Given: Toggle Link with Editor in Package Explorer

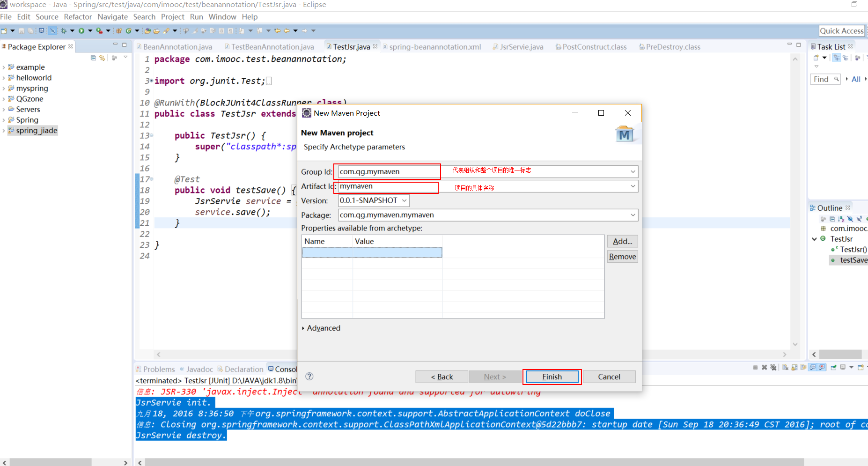Looking at the screenshot, I should click(102, 58).
